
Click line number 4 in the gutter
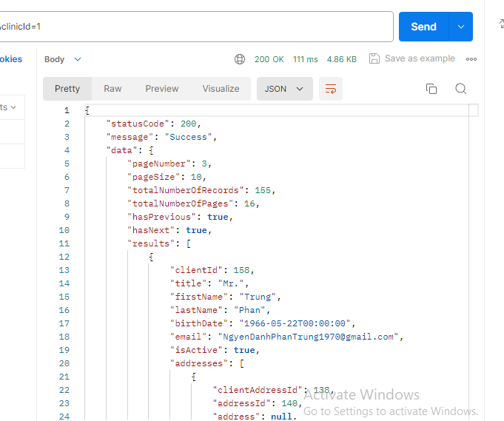[x=67, y=150]
